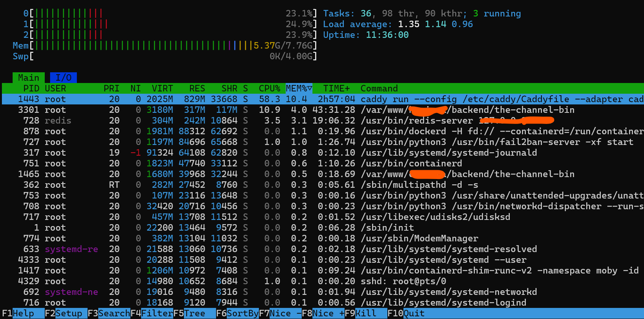This screenshot has width=644, height=319.
Task: Click F7 Nice - to decrease priority
Action: tap(280, 313)
